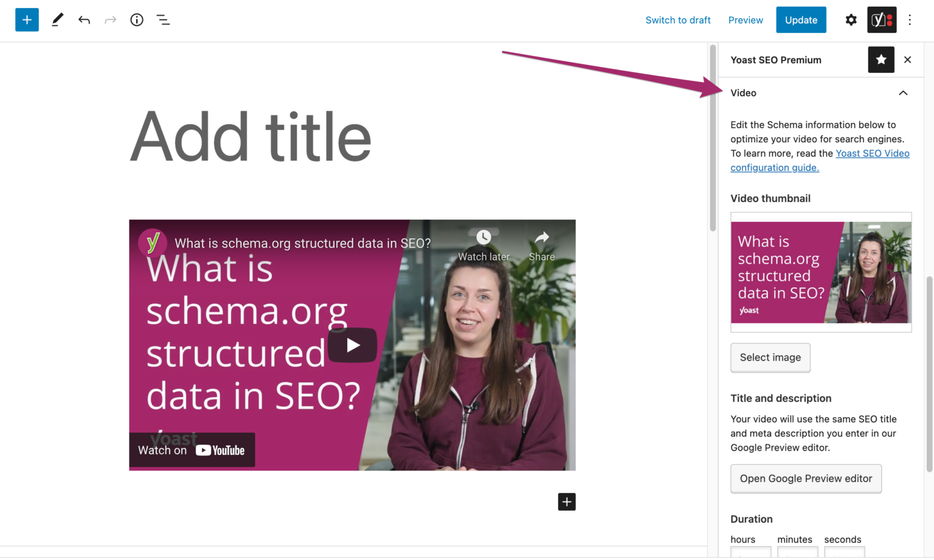
Task: Click the Preview link in toolbar
Action: [x=745, y=20]
